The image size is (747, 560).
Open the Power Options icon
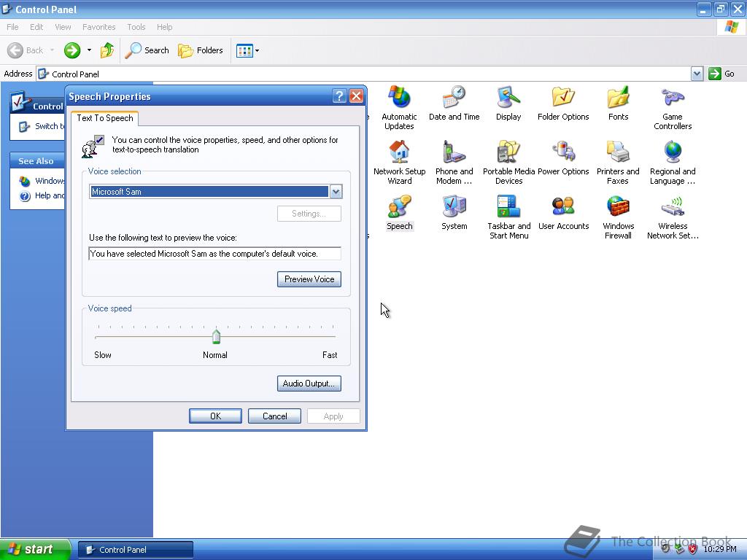563,158
